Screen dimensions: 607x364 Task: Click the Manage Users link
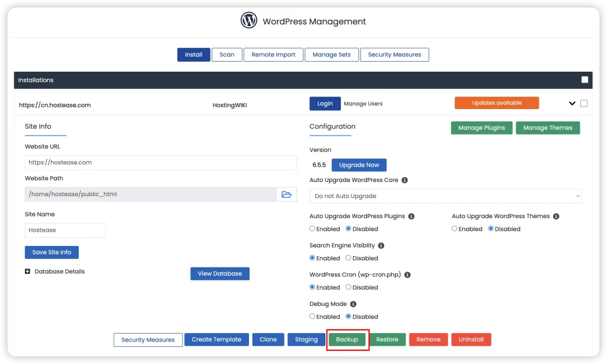[363, 104]
